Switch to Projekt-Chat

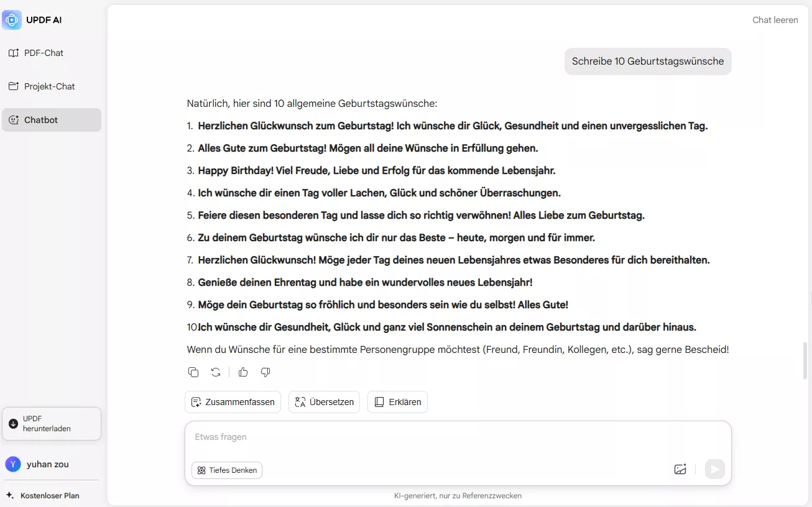(x=49, y=86)
